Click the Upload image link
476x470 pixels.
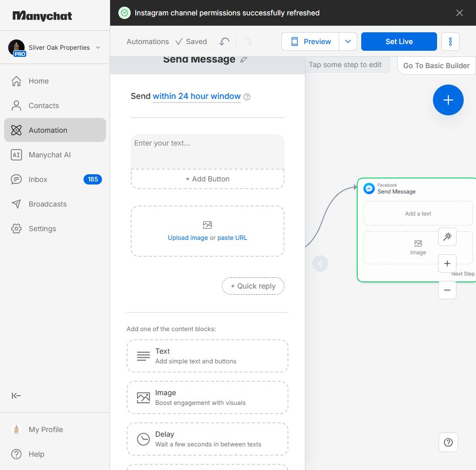(188, 238)
